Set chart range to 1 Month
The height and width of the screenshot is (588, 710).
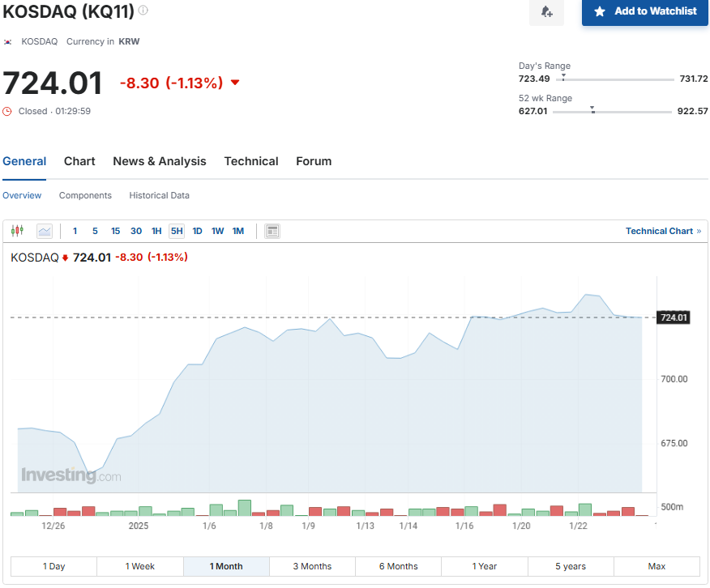coord(226,566)
